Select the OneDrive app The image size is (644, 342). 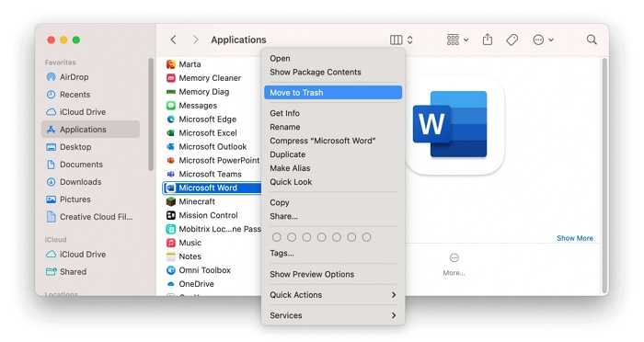click(190, 284)
